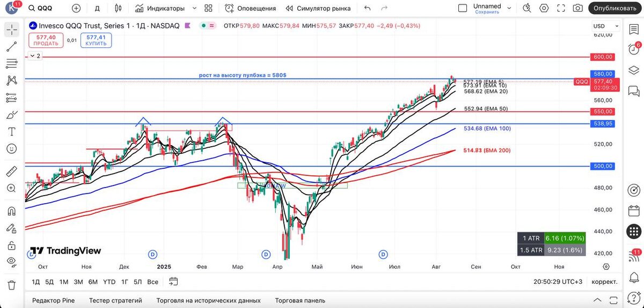Open the apps grid round button
This screenshot has width=644, height=308.
click(634, 232)
